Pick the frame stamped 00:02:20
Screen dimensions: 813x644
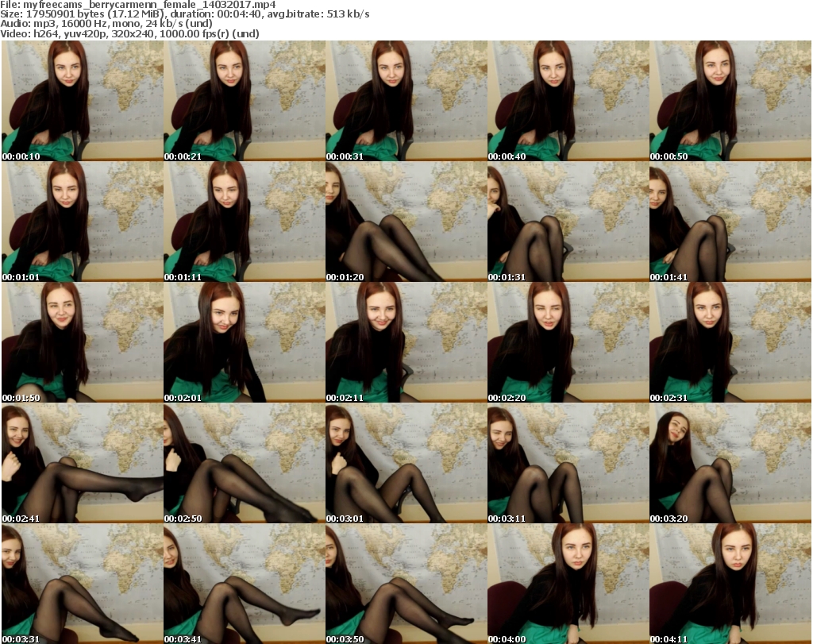(x=568, y=342)
